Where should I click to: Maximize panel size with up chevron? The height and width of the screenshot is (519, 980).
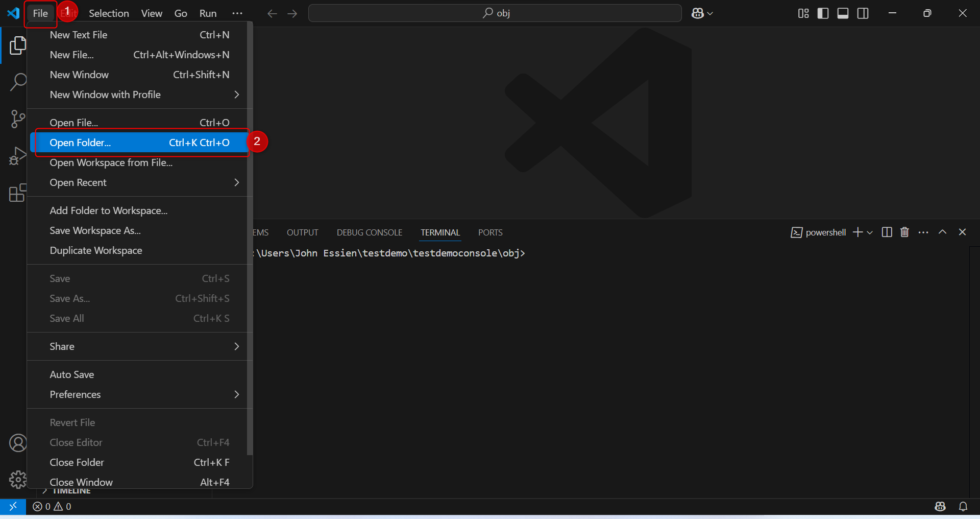point(943,232)
